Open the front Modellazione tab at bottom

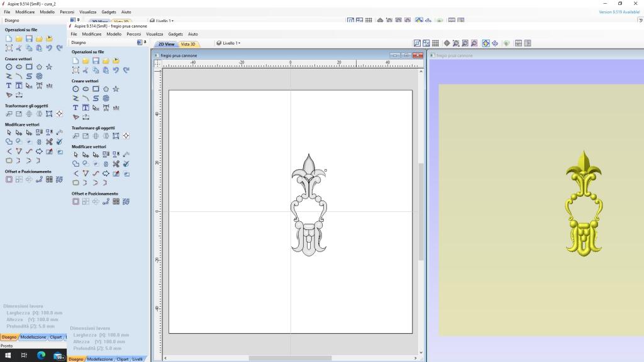pos(99,359)
